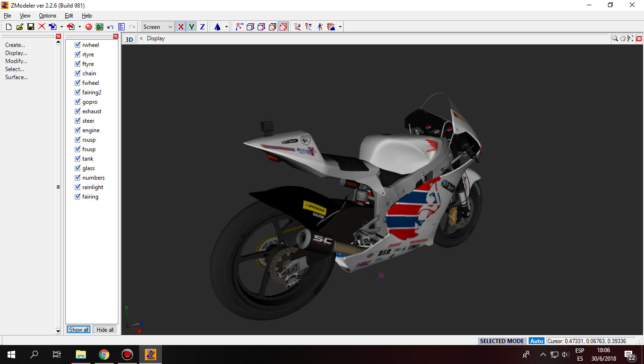Click the blue import toolbar icon
644x364 pixels.
pos(53,27)
